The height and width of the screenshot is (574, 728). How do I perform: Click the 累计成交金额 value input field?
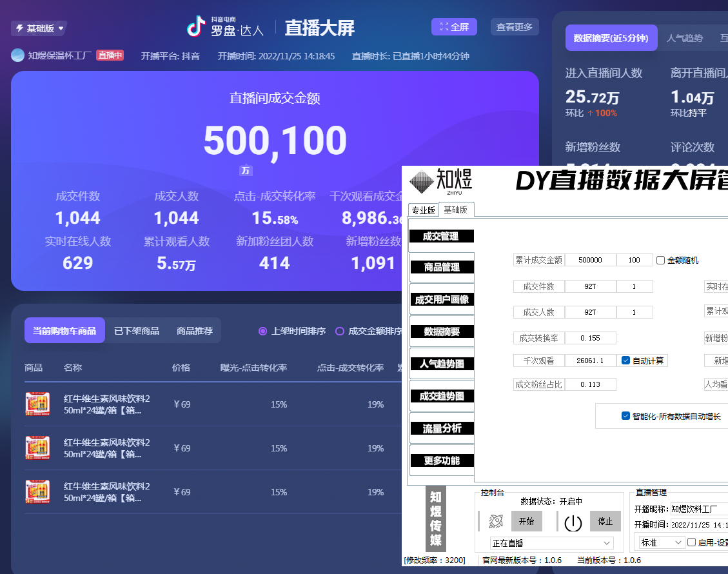[x=590, y=259]
